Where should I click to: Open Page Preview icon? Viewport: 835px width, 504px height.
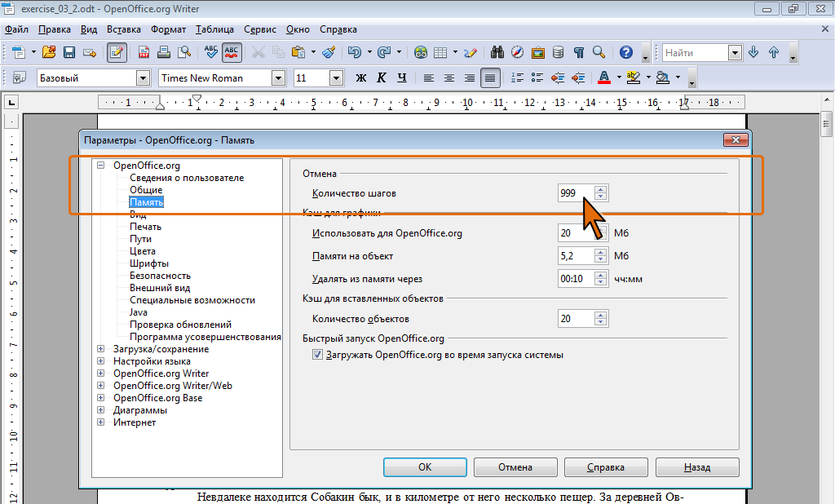coord(184,52)
